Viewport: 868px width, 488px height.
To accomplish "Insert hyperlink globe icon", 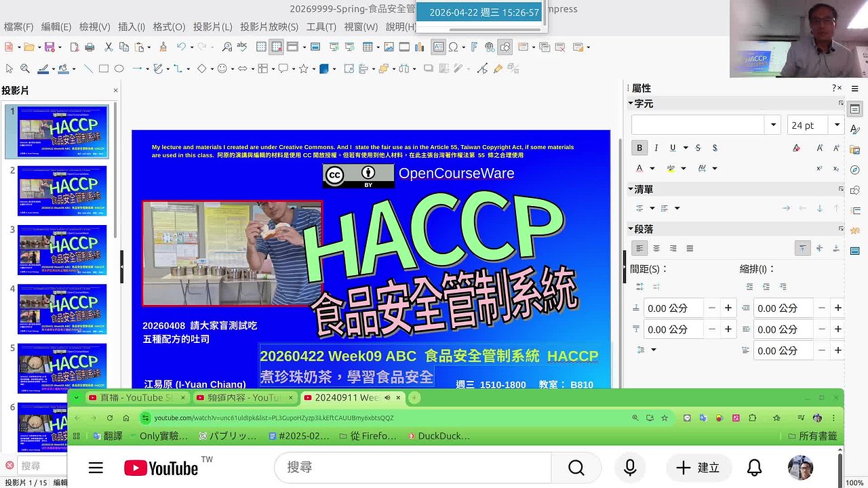I will pos(490,47).
